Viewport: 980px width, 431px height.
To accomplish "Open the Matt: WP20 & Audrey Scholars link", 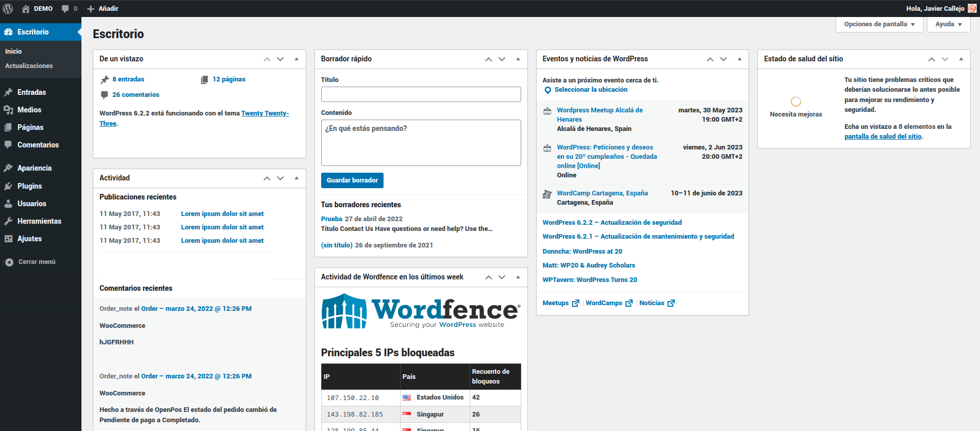I will pos(589,266).
